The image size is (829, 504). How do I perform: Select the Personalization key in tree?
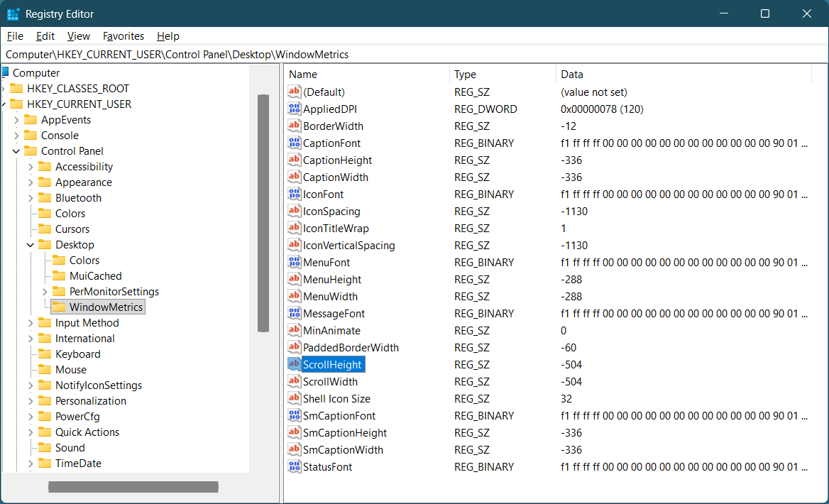tap(91, 401)
